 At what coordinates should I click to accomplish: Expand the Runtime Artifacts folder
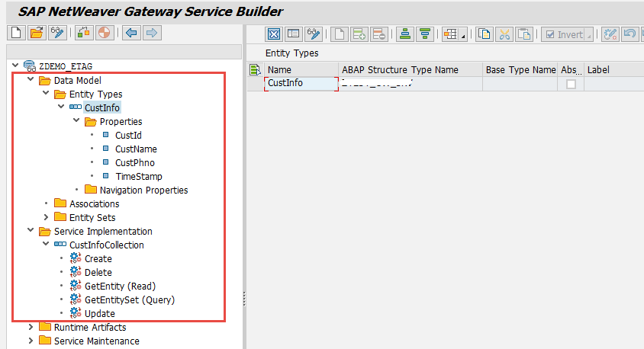tap(31, 327)
